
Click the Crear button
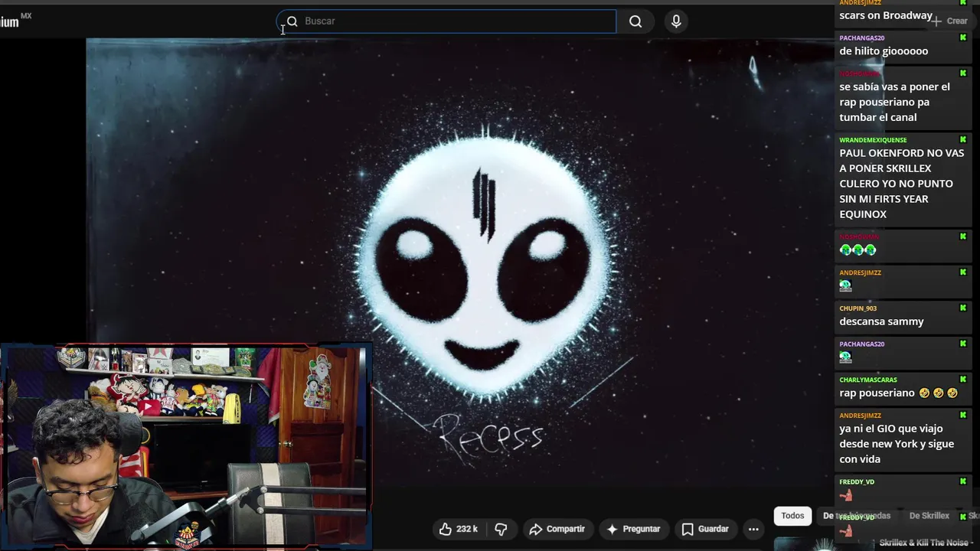click(x=949, y=21)
